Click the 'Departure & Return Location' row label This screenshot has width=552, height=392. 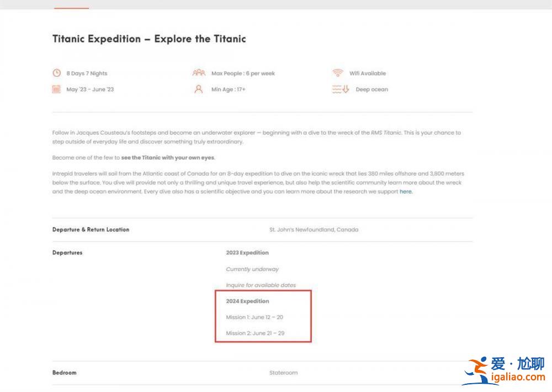click(x=91, y=230)
